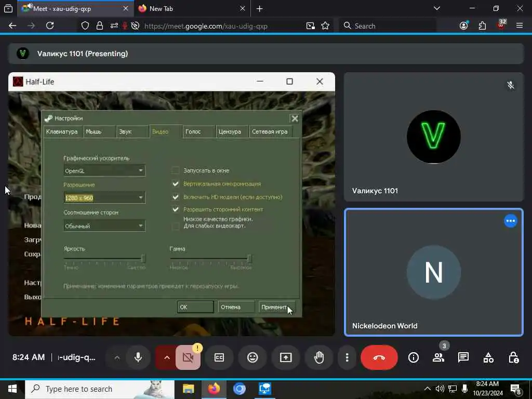Click the present screen button
Image resolution: width=532 pixels, height=399 pixels.
[286, 357]
